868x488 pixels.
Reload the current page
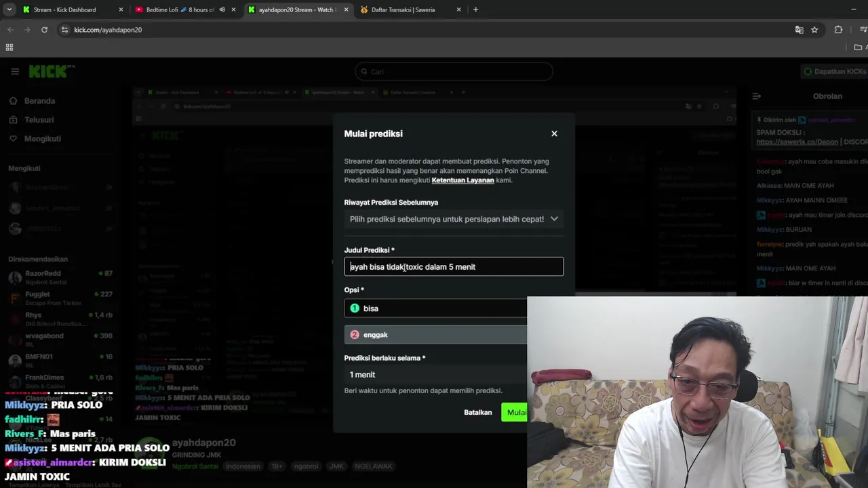coord(44,30)
